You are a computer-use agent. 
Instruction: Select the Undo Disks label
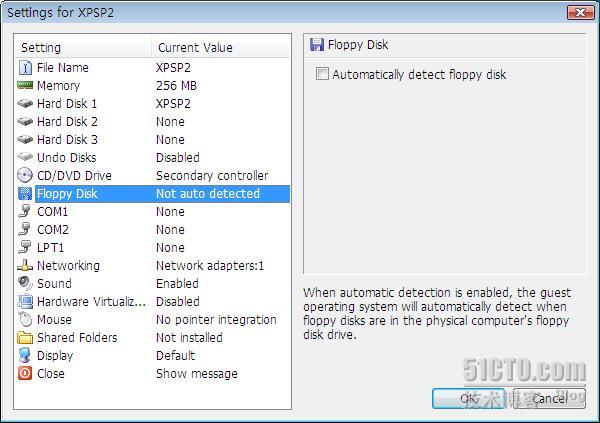[x=67, y=158]
